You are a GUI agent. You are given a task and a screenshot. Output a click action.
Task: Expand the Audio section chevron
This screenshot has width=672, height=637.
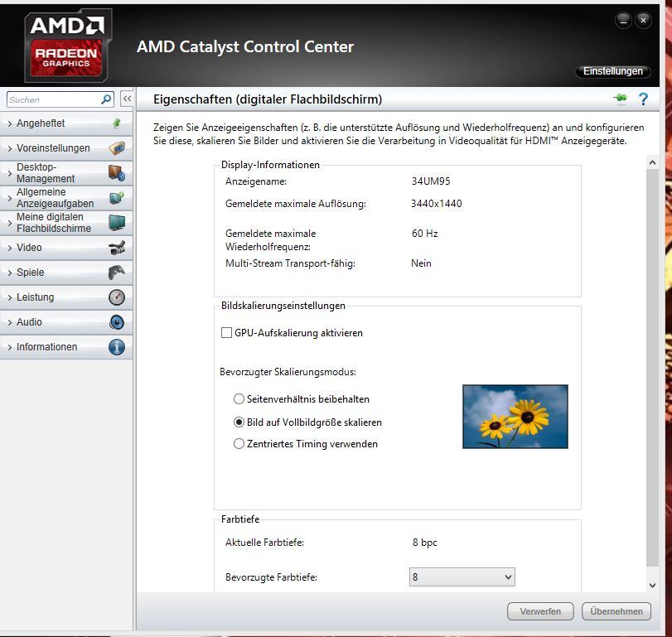point(10,322)
